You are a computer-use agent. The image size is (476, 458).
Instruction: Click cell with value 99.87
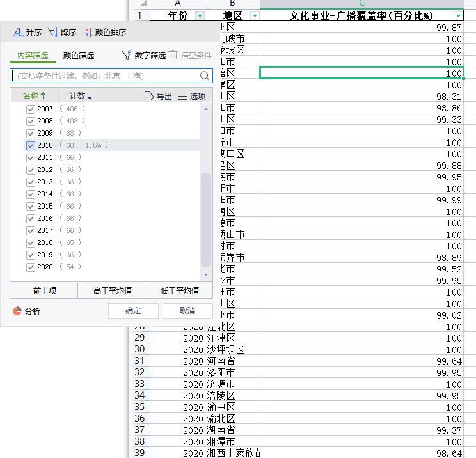[361, 28]
